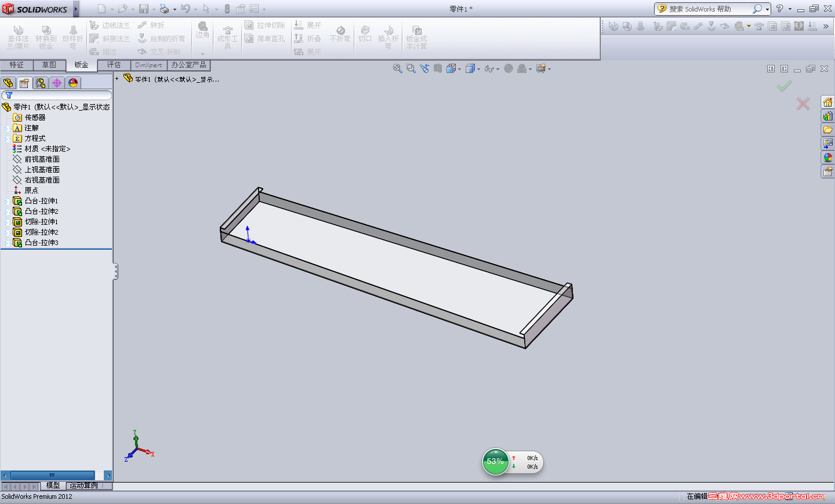Click the Save icon in the quick access bar
Image resolution: width=835 pixels, height=504 pixels.
pos(144,9)
